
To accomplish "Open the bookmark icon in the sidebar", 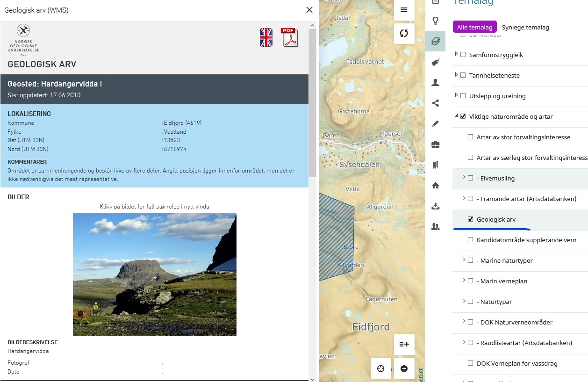I will pyautogui.click(x=435, y=165).
